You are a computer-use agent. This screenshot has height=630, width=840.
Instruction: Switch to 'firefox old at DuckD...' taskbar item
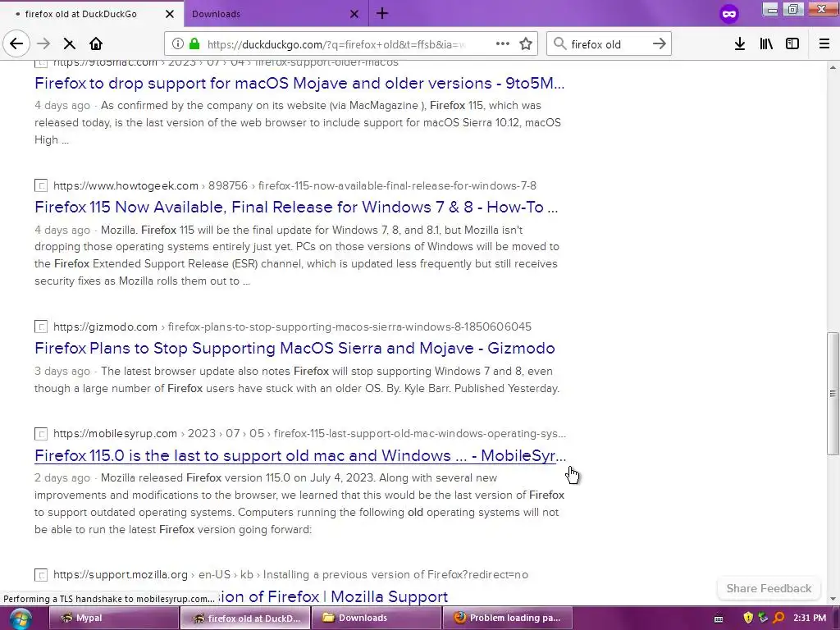tap(245, 619)
